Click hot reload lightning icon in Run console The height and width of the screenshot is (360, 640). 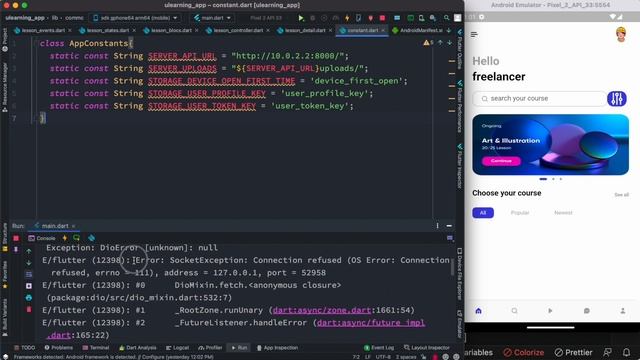[64, 238]
